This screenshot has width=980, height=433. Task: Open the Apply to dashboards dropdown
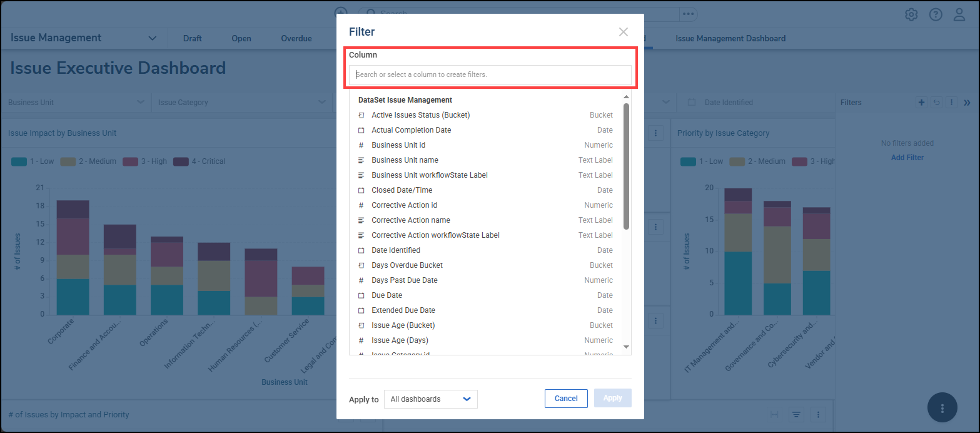(x=430, y=399)
